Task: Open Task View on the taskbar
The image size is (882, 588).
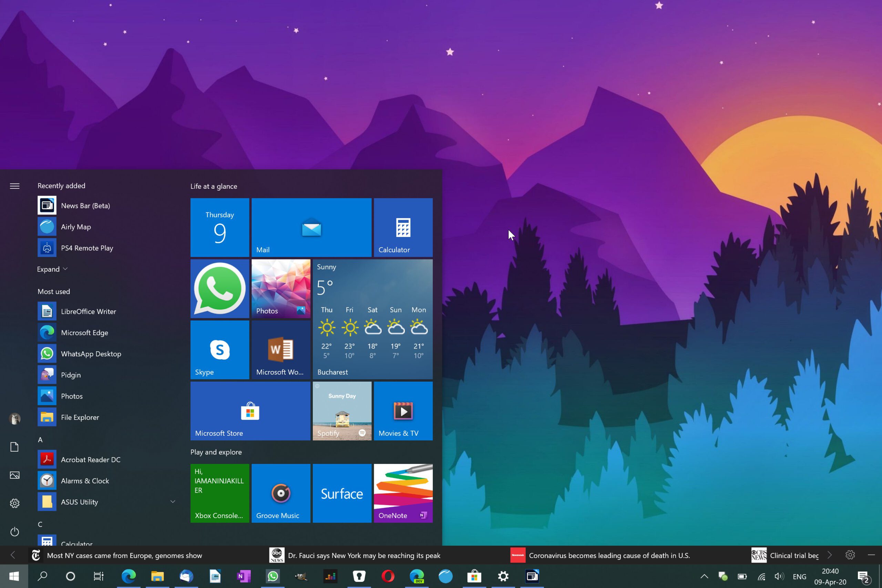Action: pos(99,576)
